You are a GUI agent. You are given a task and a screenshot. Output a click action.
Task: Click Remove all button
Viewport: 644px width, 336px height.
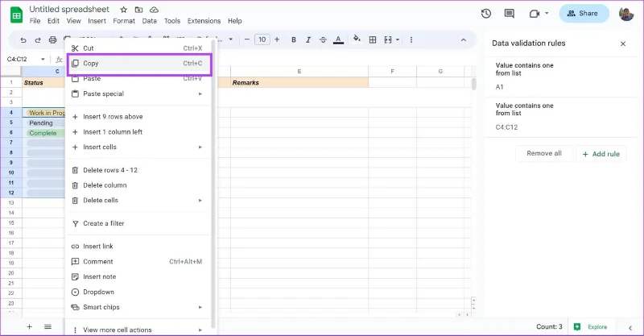(544, 153)
